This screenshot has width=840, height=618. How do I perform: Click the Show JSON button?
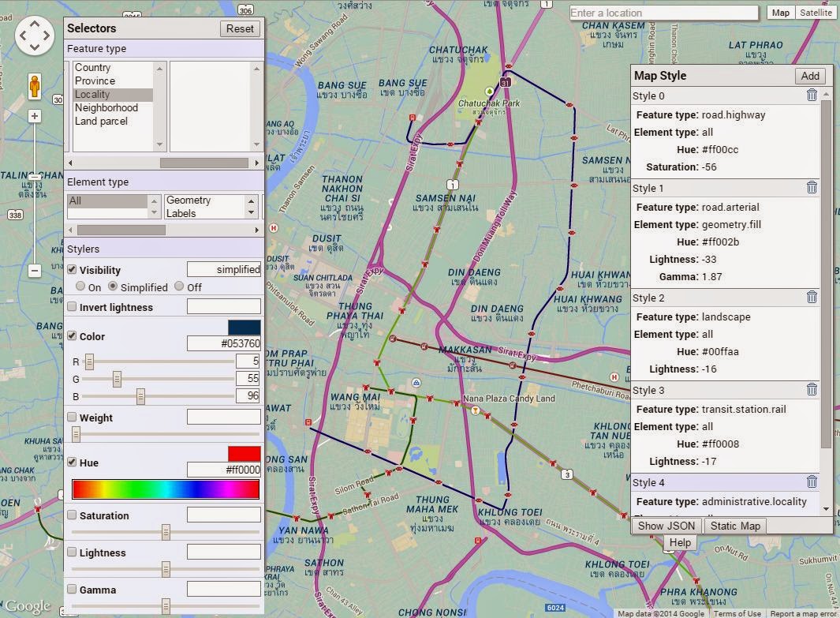(x=666, y=526)
